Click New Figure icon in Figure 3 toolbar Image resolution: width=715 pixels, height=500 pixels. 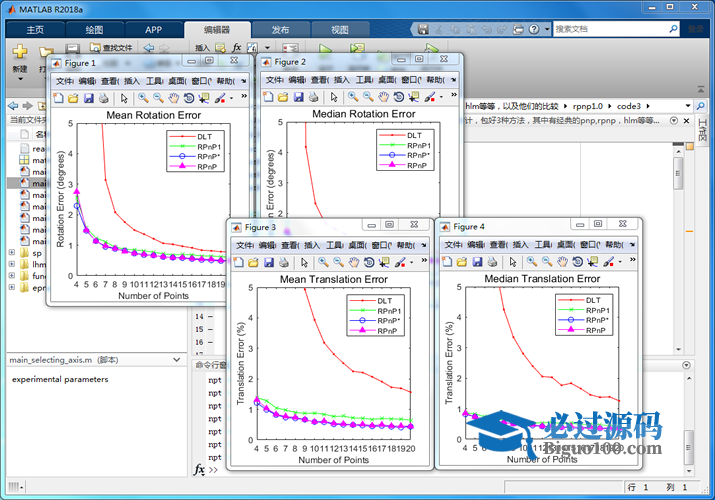point(238,262)
